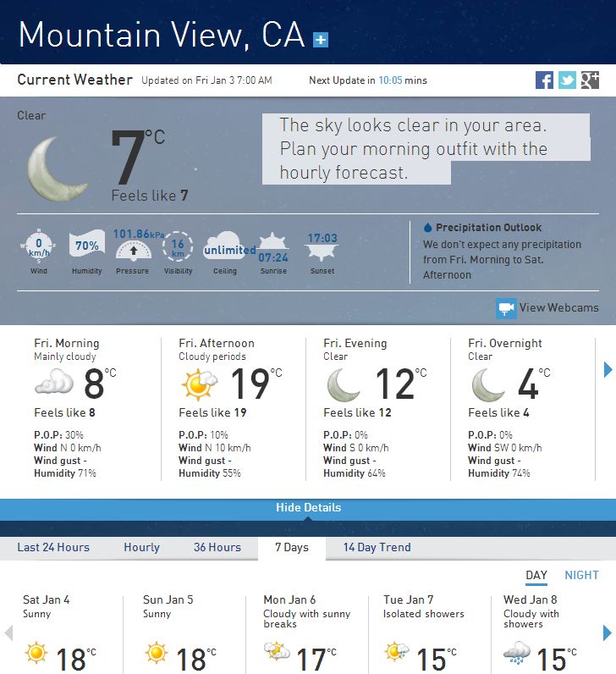616x674 pixels.
Task: Go back in 7-day forecast with left arrow
Action: (x=9, y=633)
